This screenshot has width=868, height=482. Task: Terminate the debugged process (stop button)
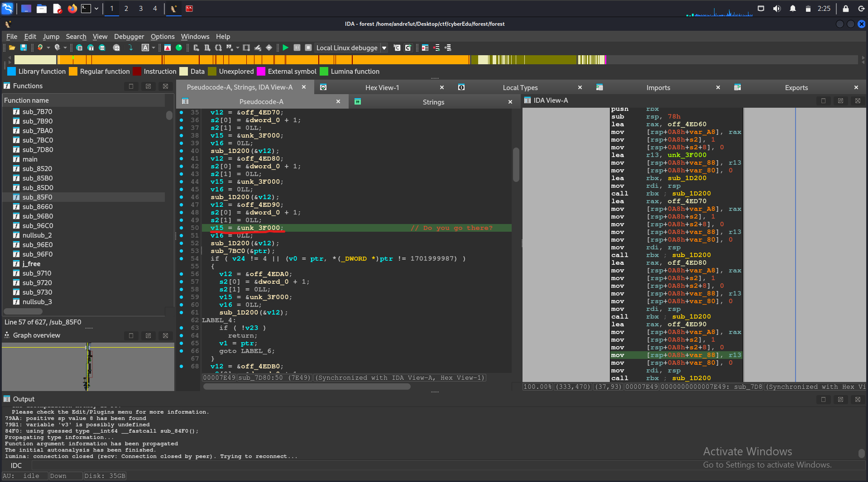pyautogui.click(x=308, y=48)
